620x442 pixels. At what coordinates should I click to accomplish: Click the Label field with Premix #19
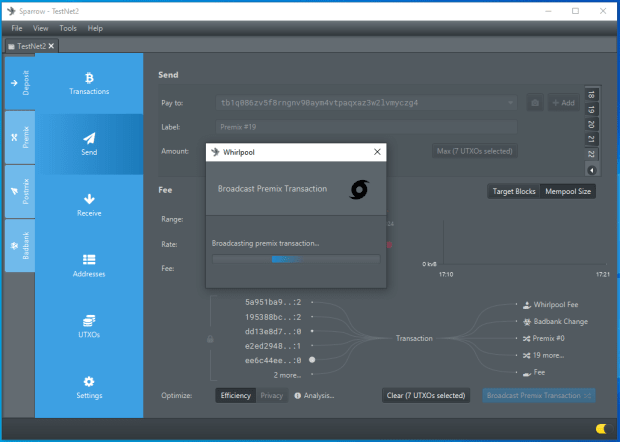366,127
